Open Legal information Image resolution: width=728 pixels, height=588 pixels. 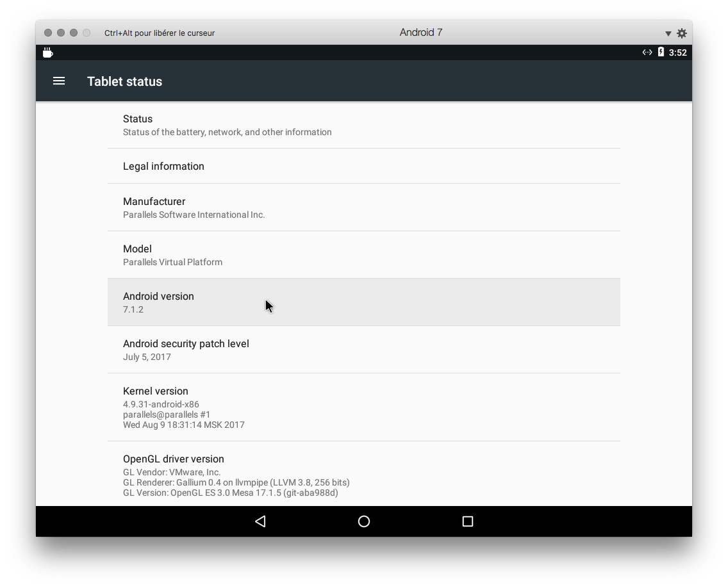(364, 166)
